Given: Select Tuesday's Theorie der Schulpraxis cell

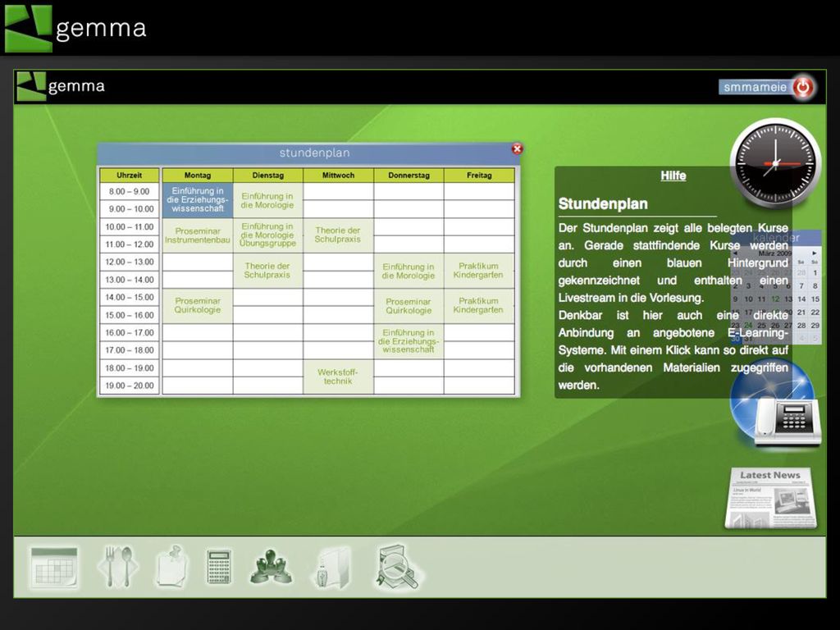Looking at the screenshot, I should click(268, 271).
